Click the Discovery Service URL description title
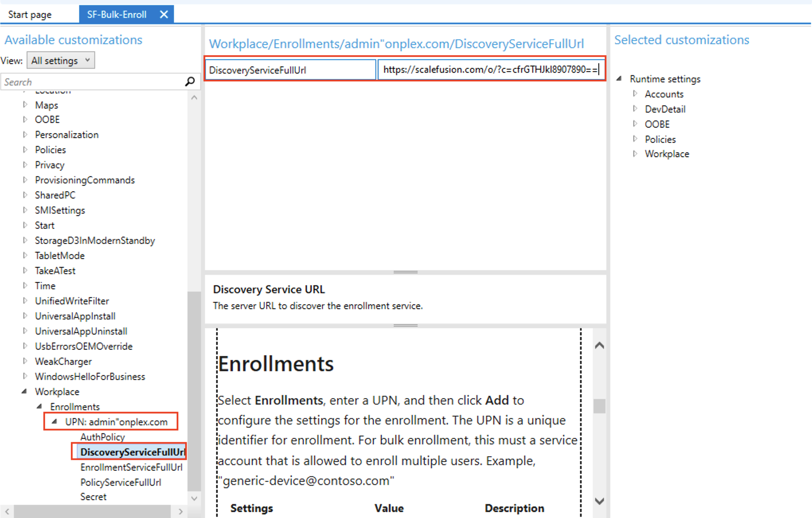This screenshot has height=518, width=812. 269,289
